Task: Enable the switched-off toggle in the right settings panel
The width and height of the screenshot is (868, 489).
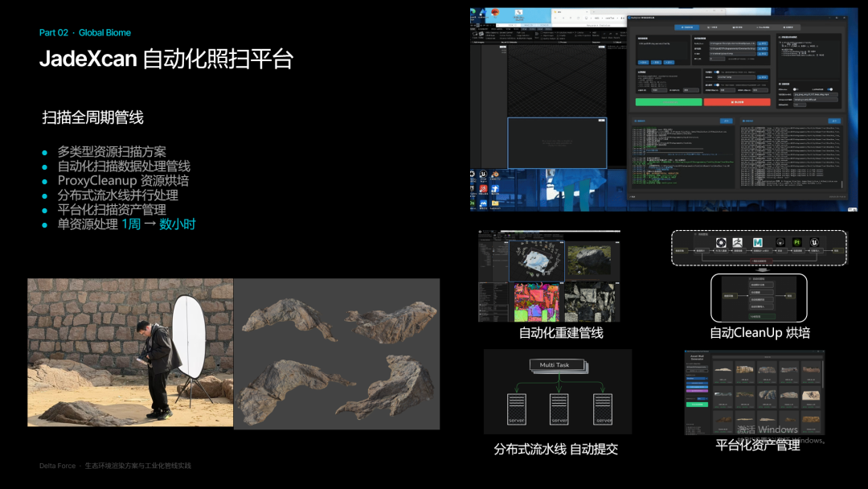Action: pyautogui.click(x=796, y=89)
